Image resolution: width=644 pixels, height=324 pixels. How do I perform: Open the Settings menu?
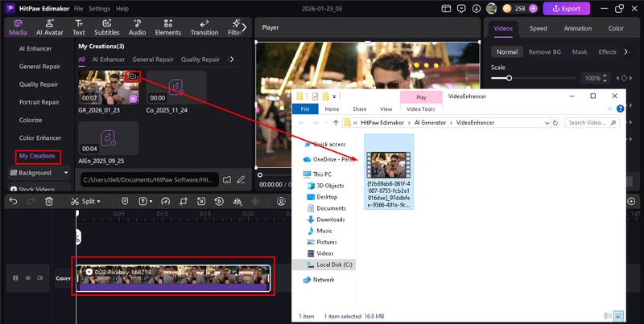[x=99, y=9]
